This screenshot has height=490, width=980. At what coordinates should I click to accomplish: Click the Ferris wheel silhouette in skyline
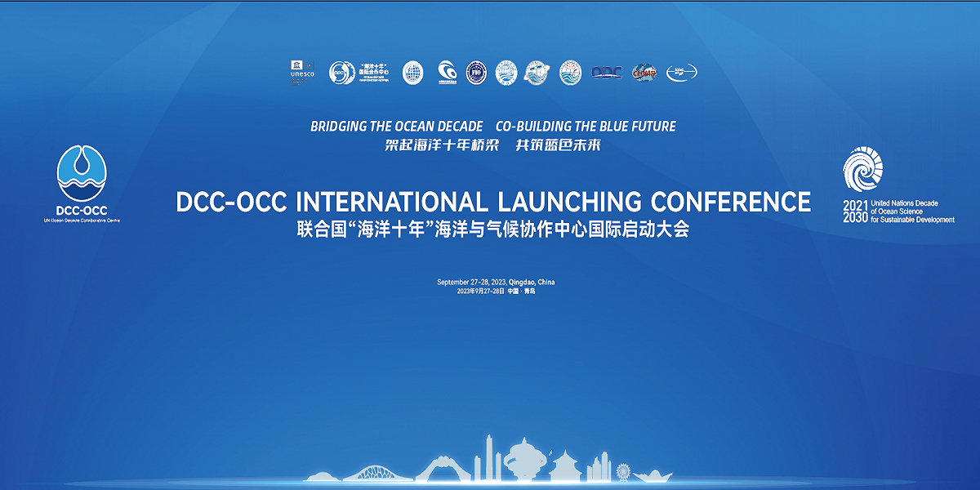(x=624, y=472)
